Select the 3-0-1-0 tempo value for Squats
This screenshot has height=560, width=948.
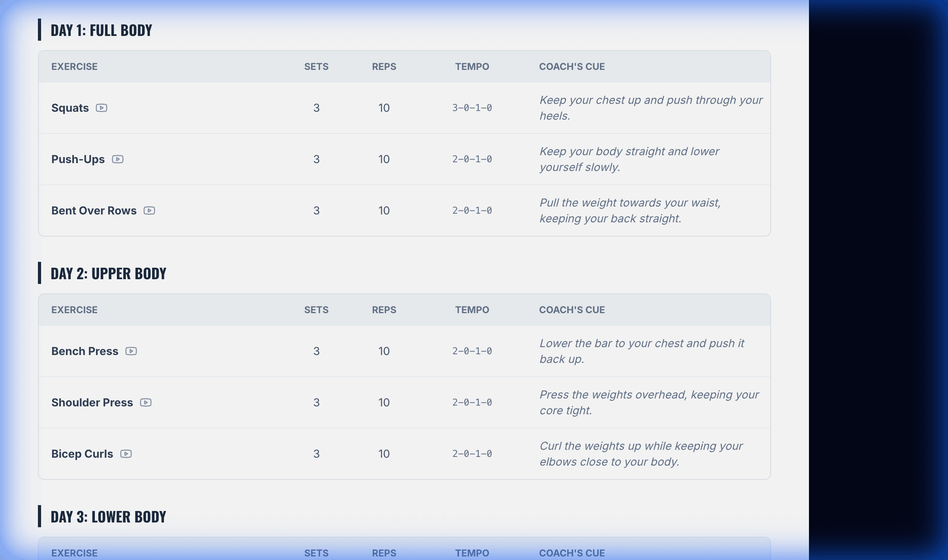(x=472, y=108)
